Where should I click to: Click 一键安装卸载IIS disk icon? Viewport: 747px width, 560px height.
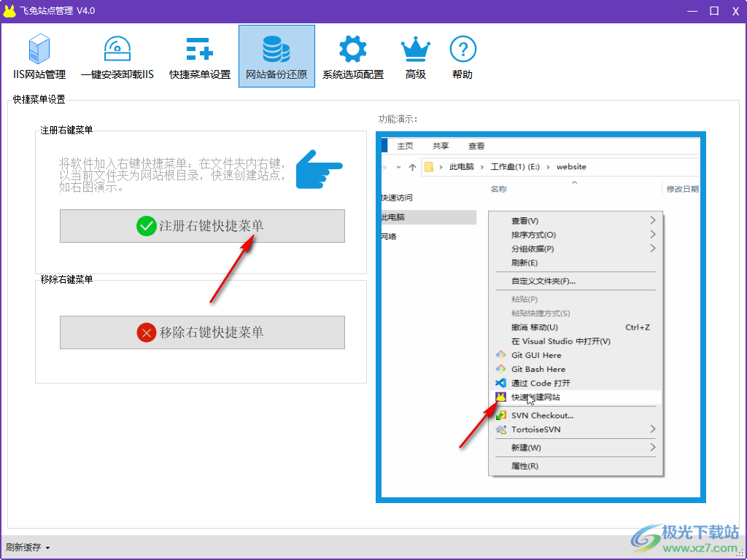[x=117, y=50]
